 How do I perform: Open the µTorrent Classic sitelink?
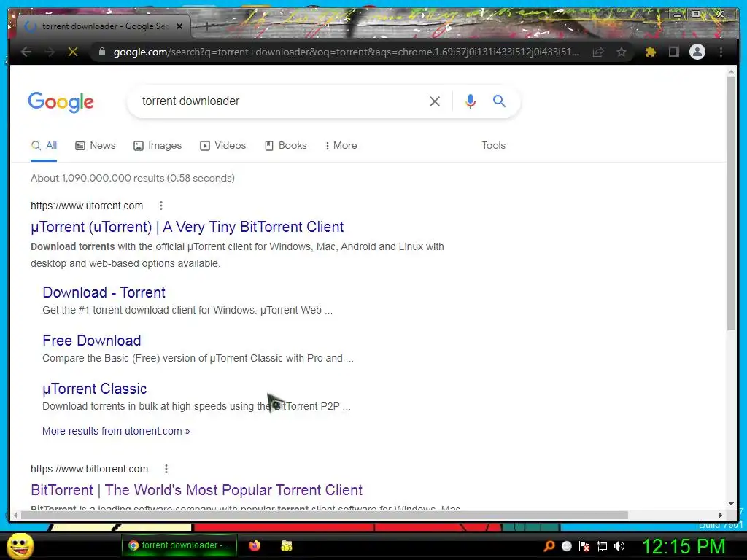click(94, 389)
